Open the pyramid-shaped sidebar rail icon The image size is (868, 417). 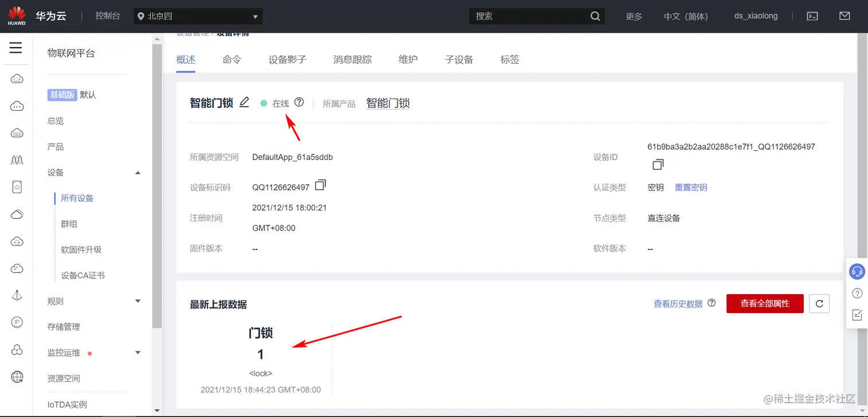(x=17, y=295)
